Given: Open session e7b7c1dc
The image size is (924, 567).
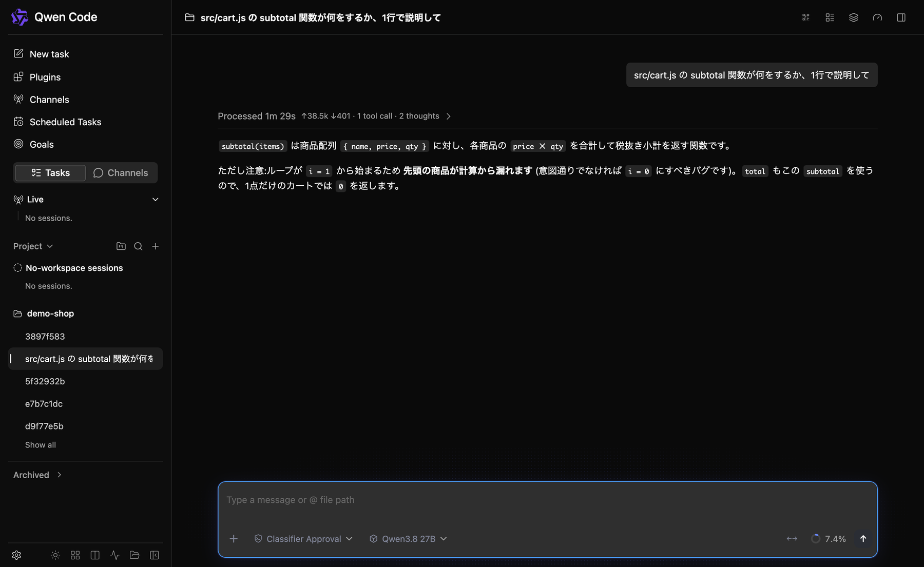Looking at the screenshot, I should 44,404.
